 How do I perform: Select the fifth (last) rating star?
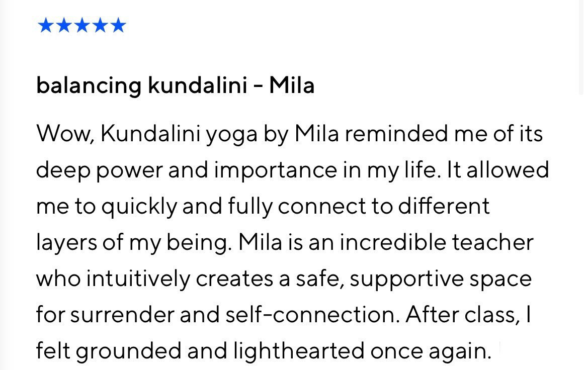coord(118,25)
